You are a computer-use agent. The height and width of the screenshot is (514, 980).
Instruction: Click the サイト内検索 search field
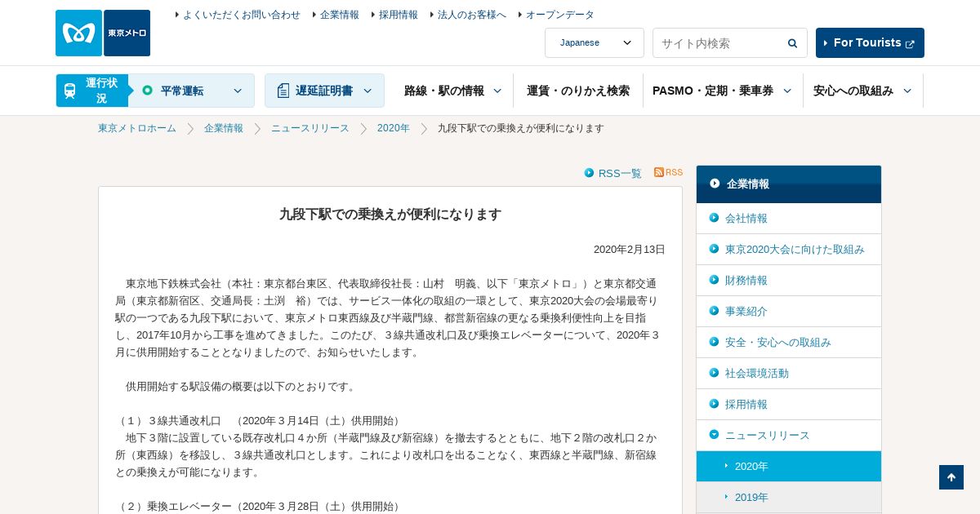tap(719, 43)
